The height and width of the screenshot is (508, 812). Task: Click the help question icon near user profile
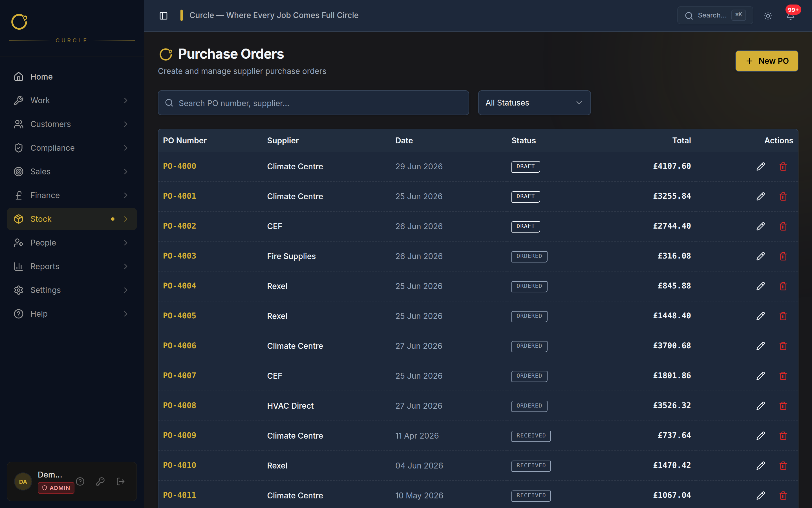tap(80, 481)
